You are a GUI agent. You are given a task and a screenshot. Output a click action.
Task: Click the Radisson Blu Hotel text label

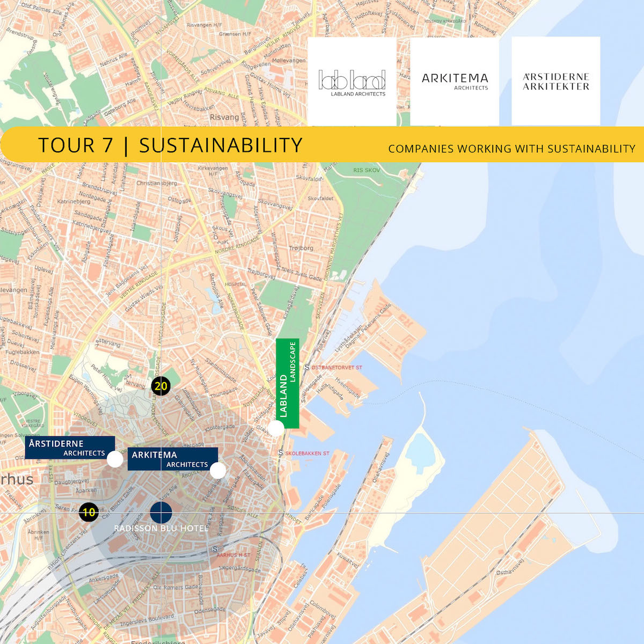[161, 529]
